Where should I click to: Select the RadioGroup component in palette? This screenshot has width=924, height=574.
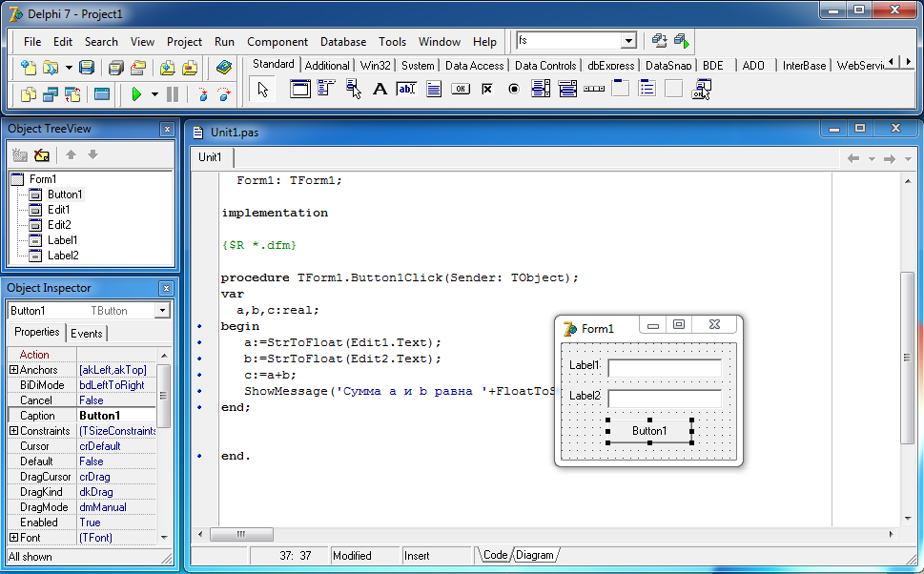pos(647,89)
